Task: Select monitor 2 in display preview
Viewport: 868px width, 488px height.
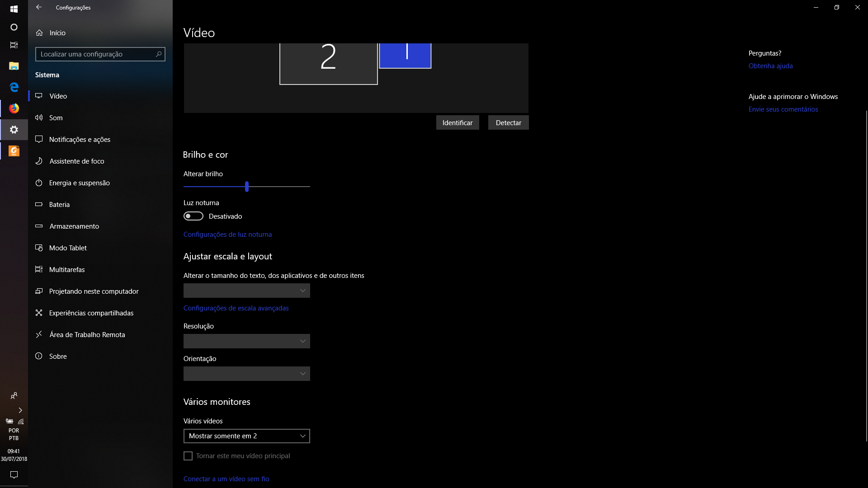Action: pyautogui.click(x=328, y=63)
